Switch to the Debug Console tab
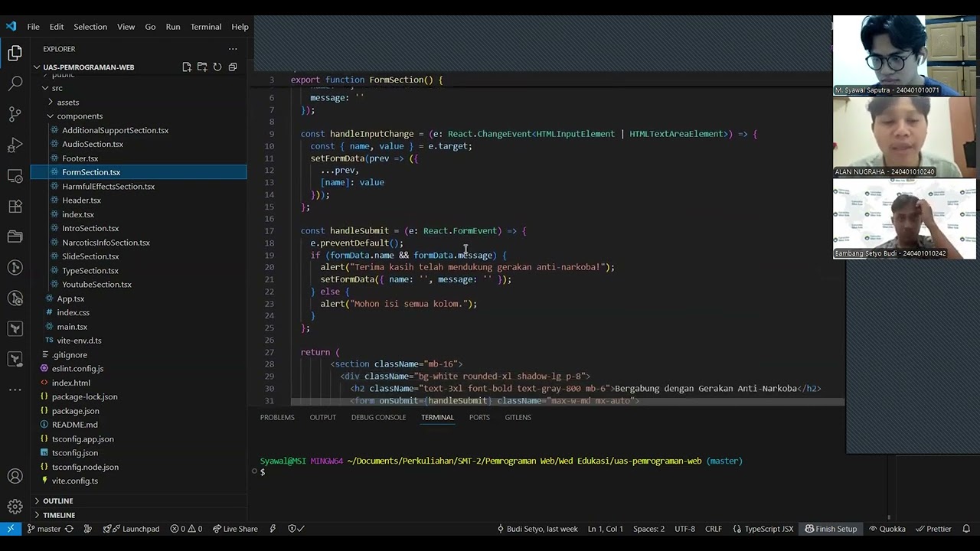The height and width of the screenshot is (551, 980). pos(378,417)
